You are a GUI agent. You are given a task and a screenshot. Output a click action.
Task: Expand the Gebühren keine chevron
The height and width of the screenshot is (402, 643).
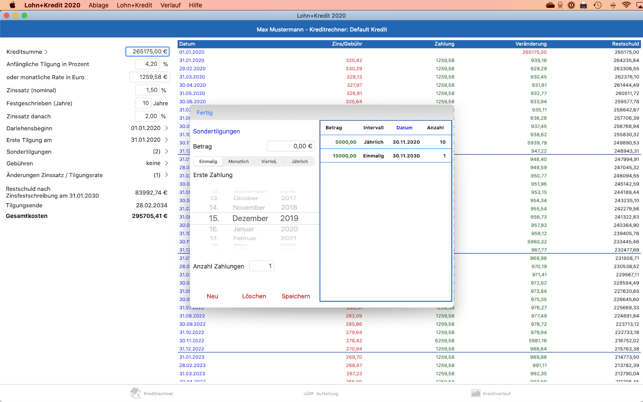pos(166,163)
